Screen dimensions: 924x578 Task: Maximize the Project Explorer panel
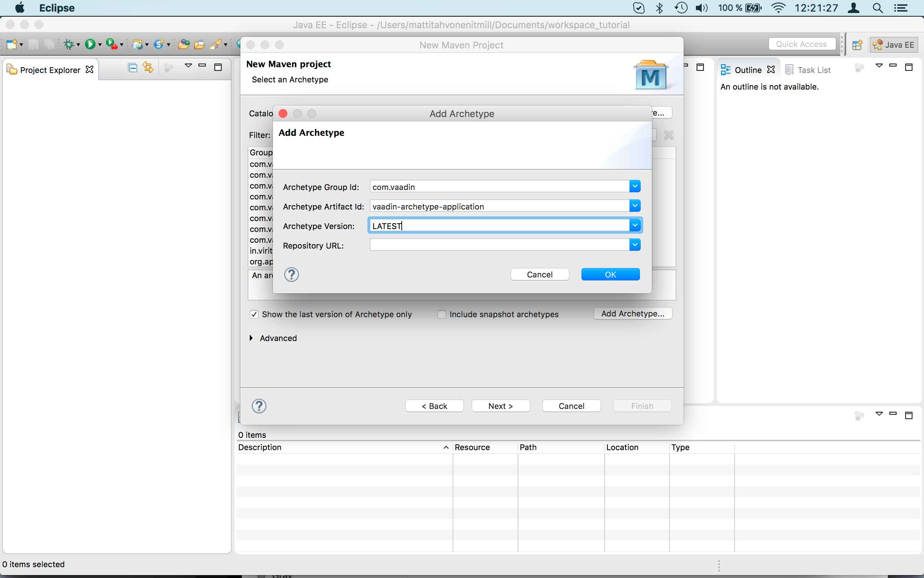[218, 67]
